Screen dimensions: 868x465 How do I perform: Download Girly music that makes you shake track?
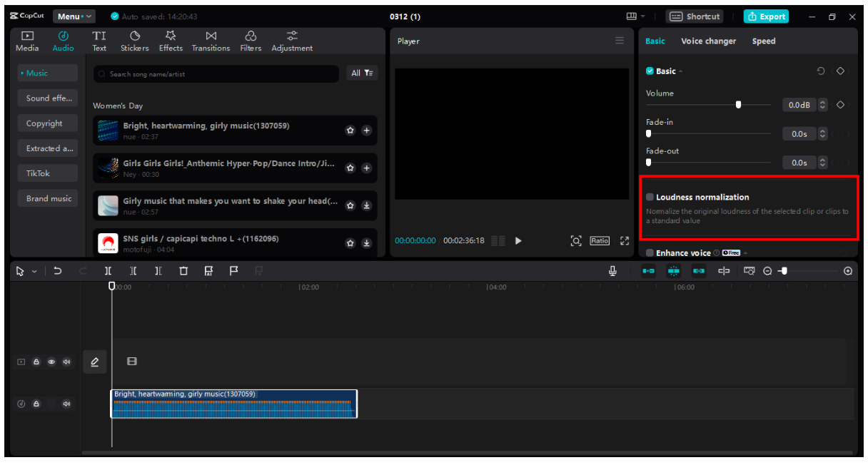[x=366, y=205]
